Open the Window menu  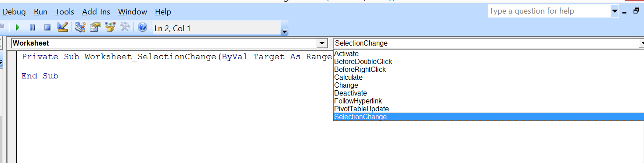tap(133, 12)
